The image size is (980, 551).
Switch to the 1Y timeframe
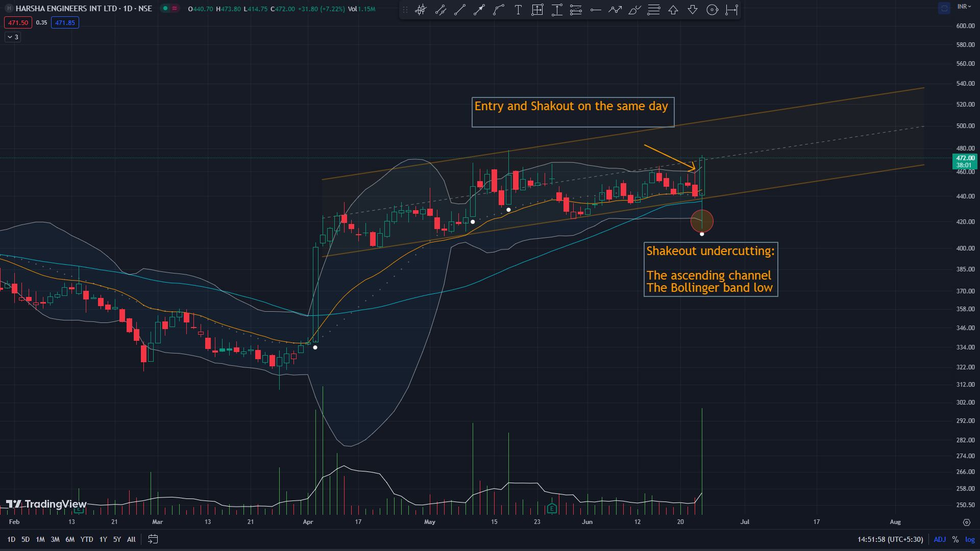click(103, 539)
